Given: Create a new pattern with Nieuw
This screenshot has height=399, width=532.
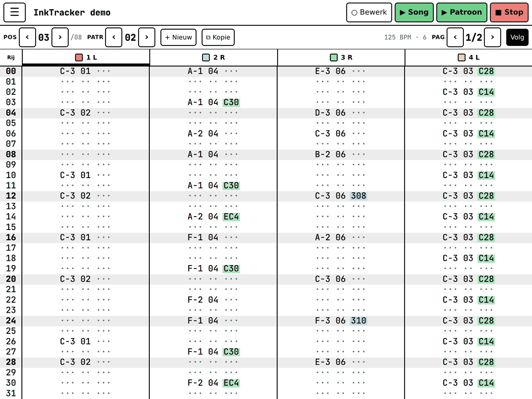Looking at the screenshot, I should click(178, 37).
